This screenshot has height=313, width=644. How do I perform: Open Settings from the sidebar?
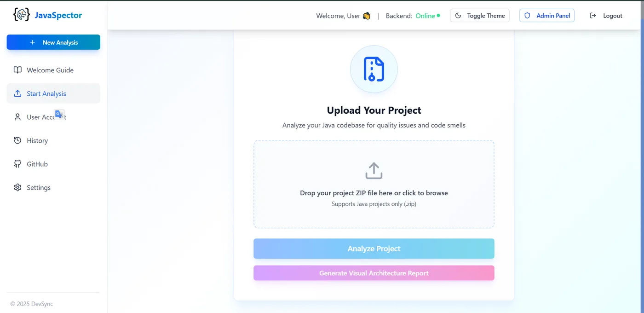[x=53, y=187]
